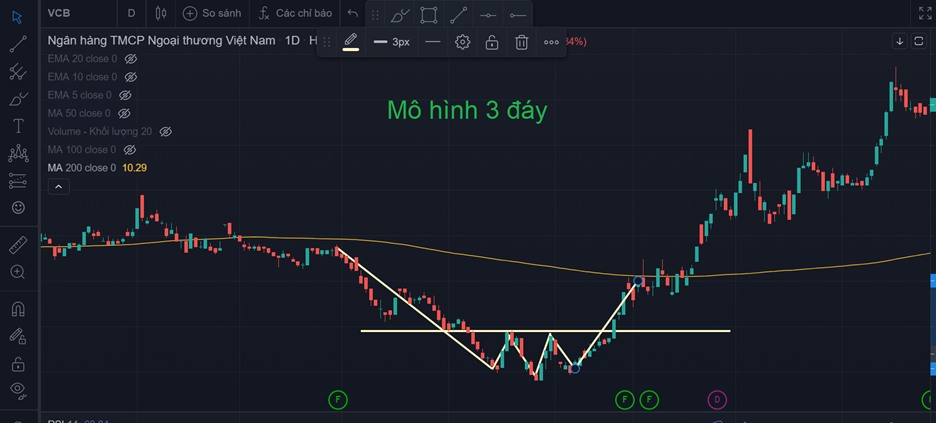
Task: Undo the last action
Action: coord(353,14)
